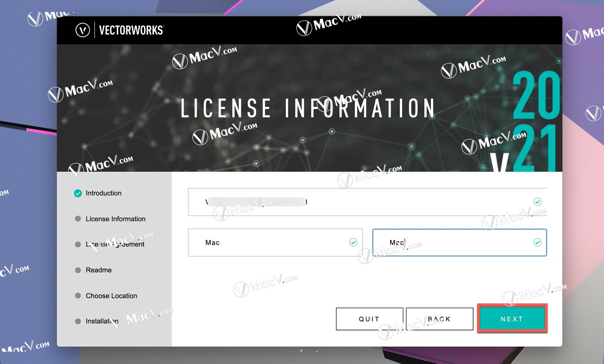
Task: Click the focused right field containing 'Mac'
Action: [x=460, y=243]
